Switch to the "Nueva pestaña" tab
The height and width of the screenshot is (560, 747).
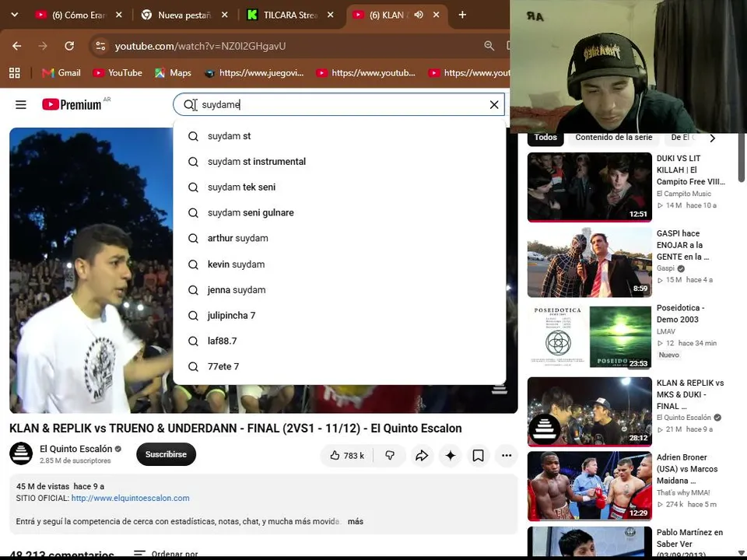pos(184,16)
